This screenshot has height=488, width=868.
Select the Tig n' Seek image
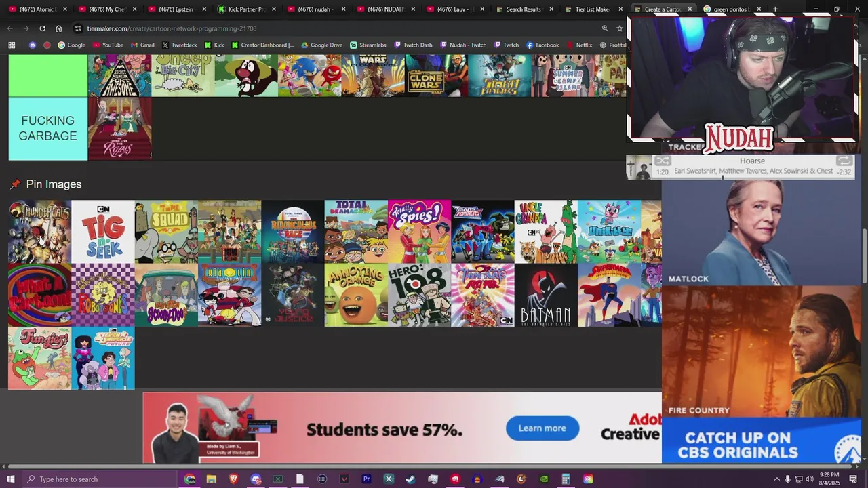103,231
